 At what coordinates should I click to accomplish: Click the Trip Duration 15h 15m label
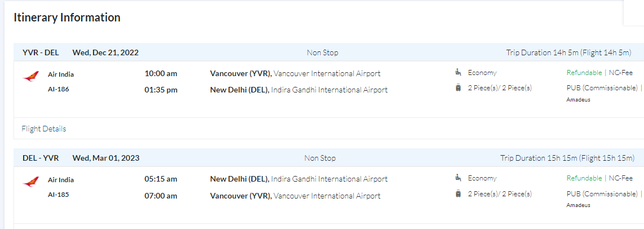(567, 158)
